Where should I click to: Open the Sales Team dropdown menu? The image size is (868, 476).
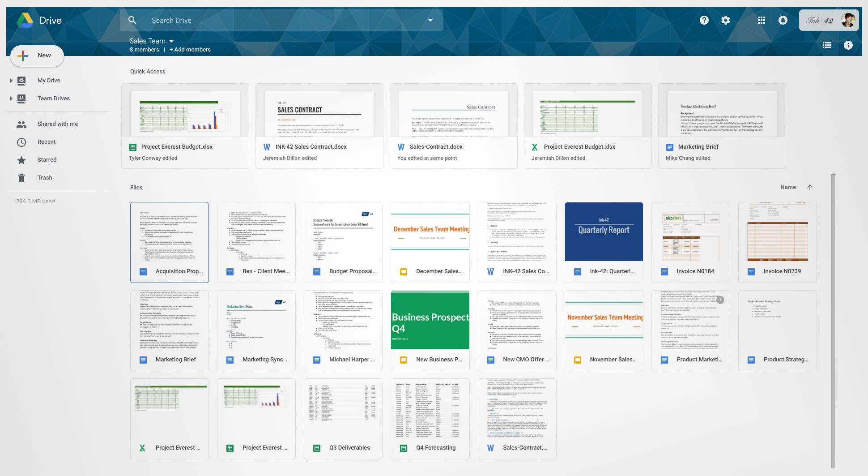(x=152, y=41)
